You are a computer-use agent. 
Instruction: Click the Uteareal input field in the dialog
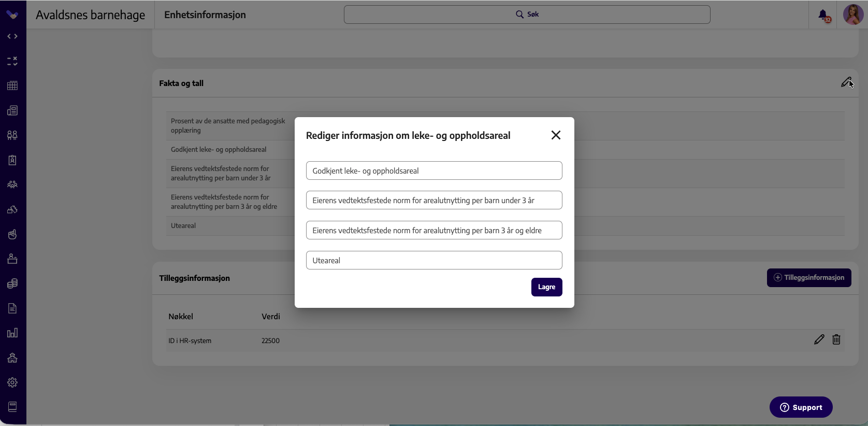pyautogui.click(x=434, y=260)
